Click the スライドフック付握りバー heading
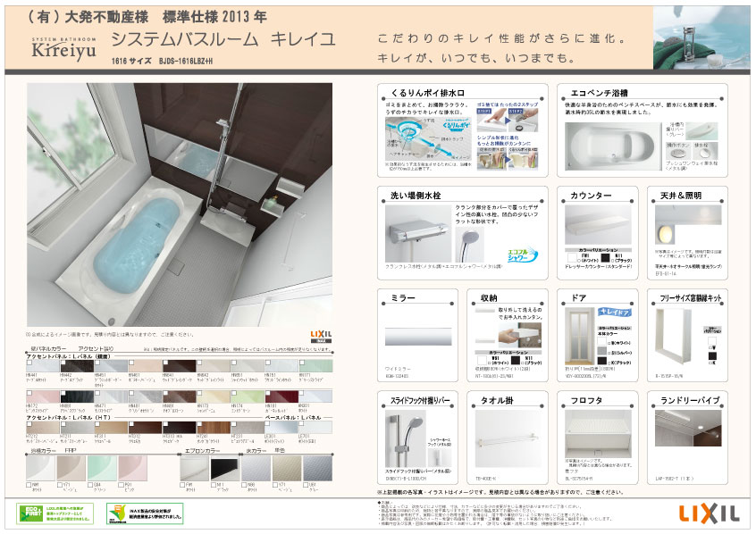The width and height of the screenshot is (756, 534). tap(420, 400)
